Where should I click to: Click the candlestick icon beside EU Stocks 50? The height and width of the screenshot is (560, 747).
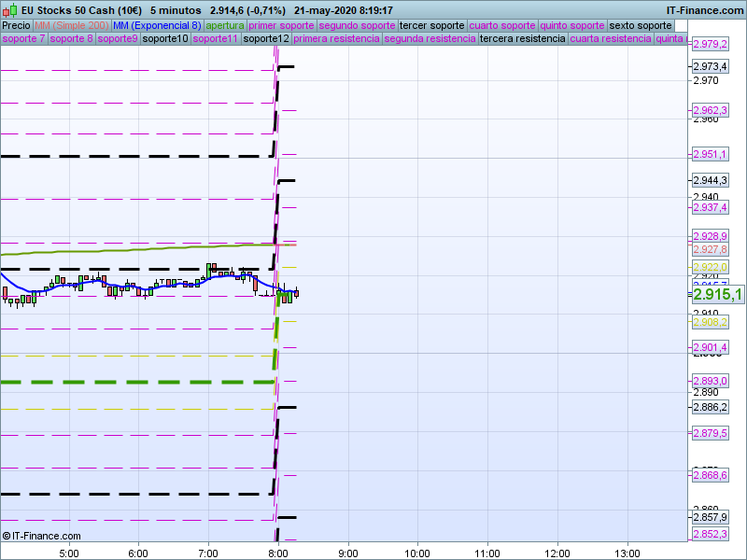click(9, 10)
